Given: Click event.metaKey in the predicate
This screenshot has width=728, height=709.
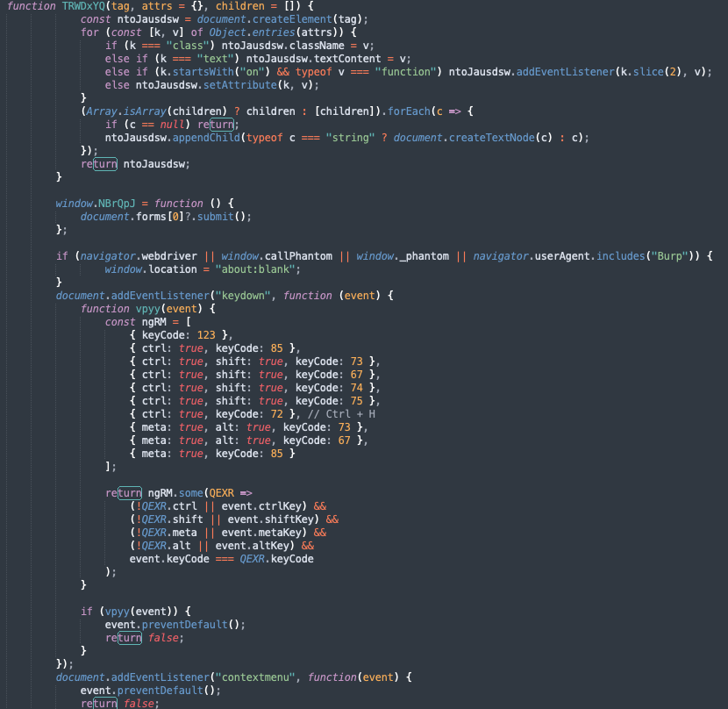Looking at the screenshot, I should pos(261,533).
